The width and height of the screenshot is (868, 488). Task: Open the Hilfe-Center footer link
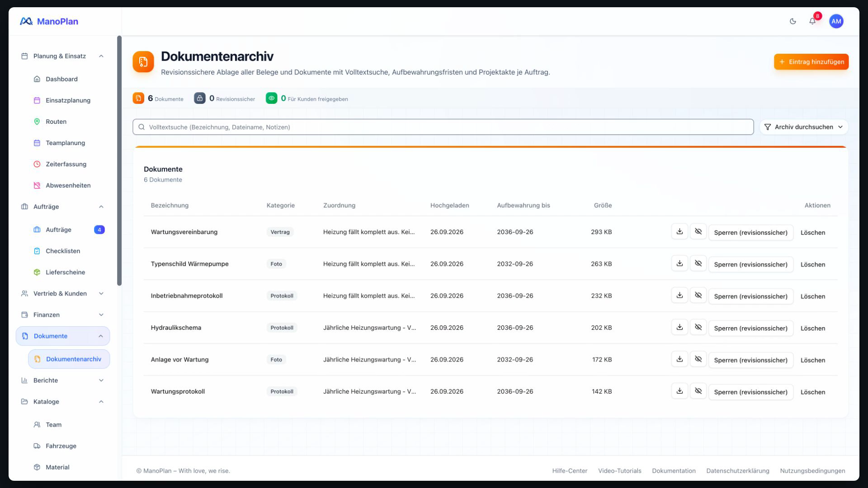click(570, 471)
